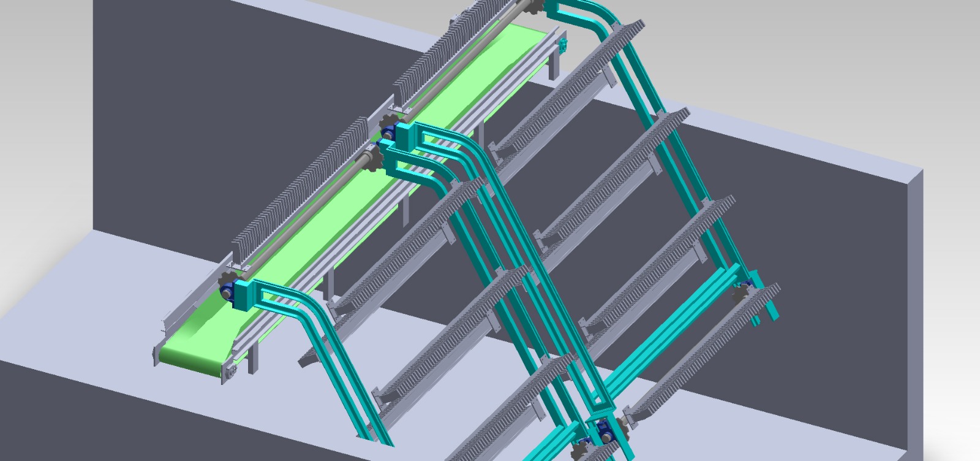Select the teal bracket block at mid-conveyor

[404, 135]
